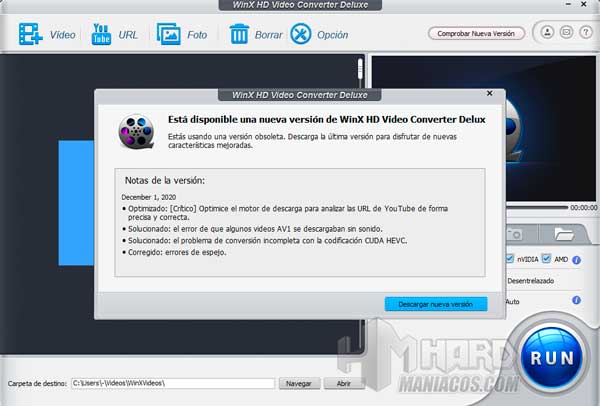Click the 'Notas de la versión:' heading
The width and height of the screenshot is (600, 406).
(x=165, y=180)
